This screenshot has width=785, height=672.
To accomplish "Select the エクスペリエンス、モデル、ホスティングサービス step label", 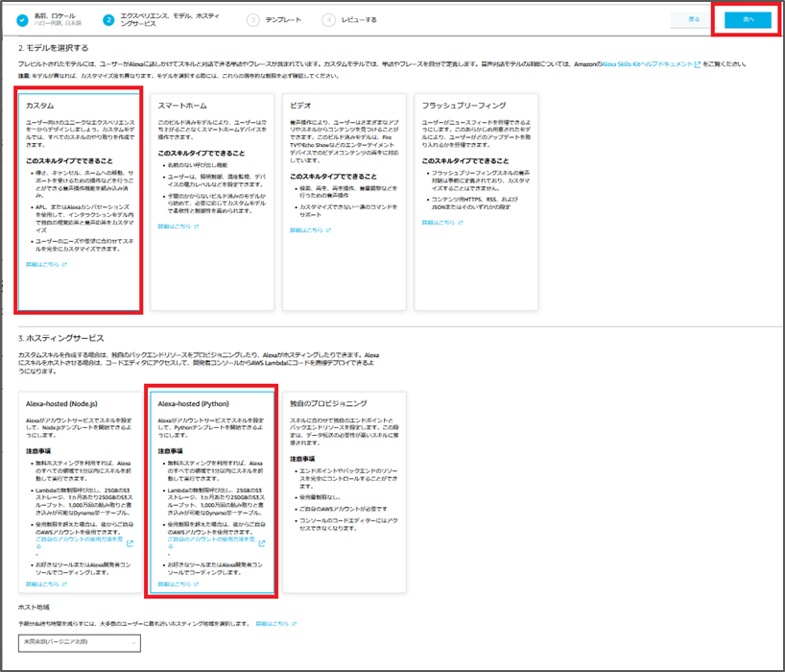I will point(170,19).
